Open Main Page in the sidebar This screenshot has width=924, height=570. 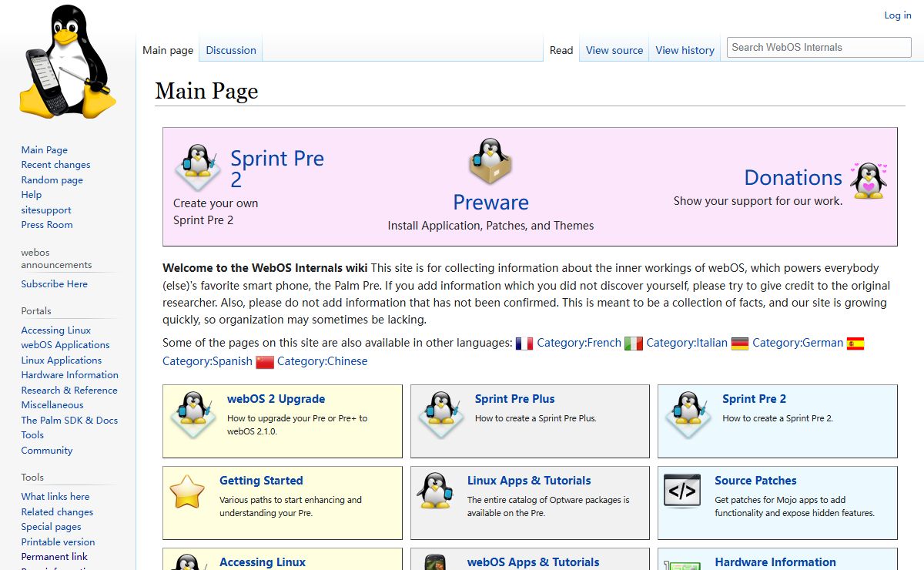coord(45,150)
